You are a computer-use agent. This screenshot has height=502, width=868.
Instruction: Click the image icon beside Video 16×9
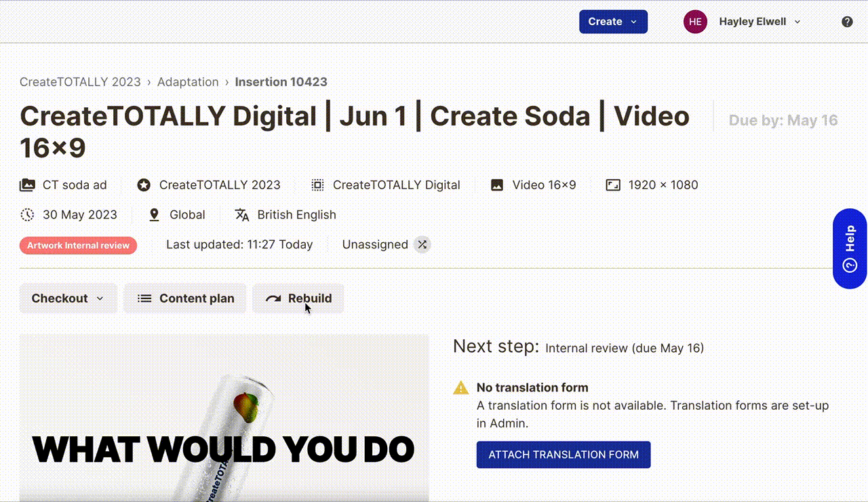[497, 185]
